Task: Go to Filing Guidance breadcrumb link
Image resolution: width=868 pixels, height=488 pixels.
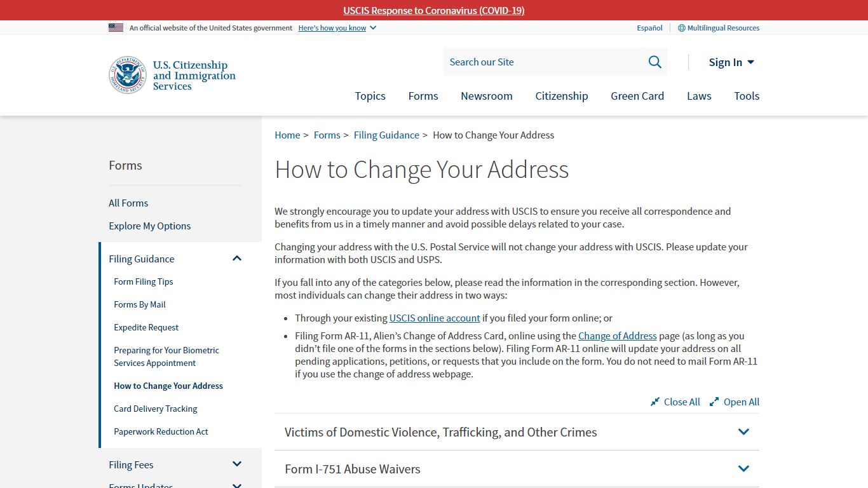Action: (x=386, y=135)
